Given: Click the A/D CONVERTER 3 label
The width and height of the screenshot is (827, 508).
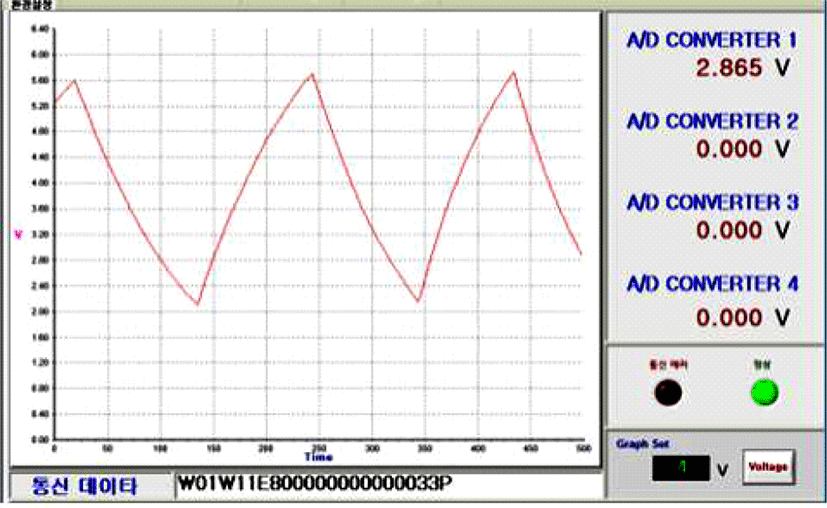Looking at the screenshot, I should pos(712,203).
